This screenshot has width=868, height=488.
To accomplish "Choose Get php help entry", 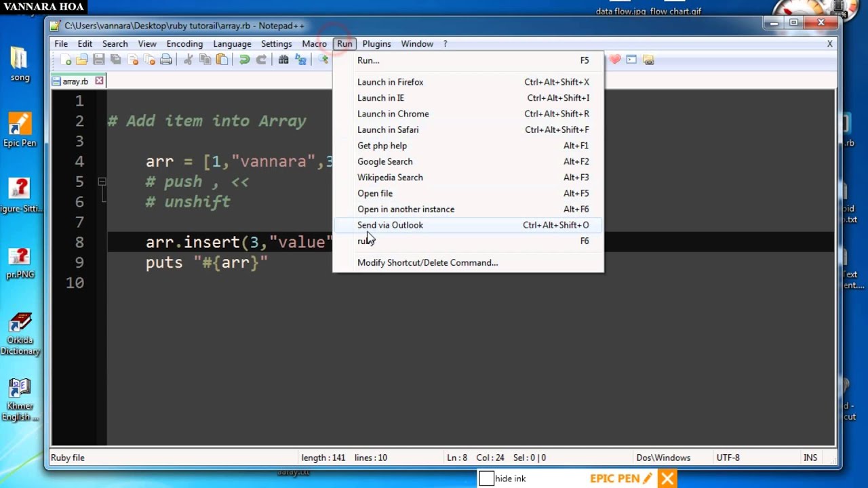I will tap(468, 146).
